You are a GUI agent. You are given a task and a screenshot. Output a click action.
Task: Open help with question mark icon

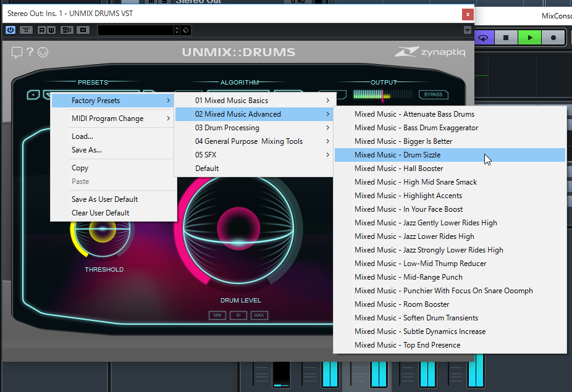30,52
